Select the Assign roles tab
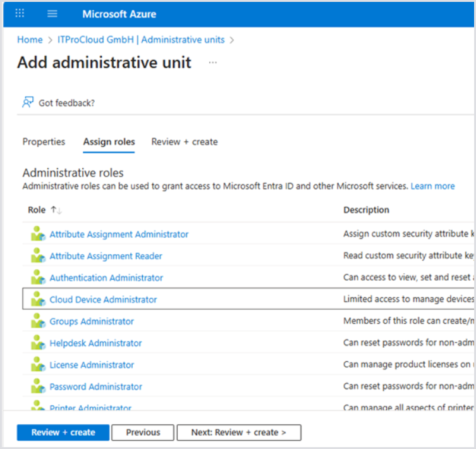Image resolution: width=476 pixels, height=449 pixels. [x=109, y=142]
